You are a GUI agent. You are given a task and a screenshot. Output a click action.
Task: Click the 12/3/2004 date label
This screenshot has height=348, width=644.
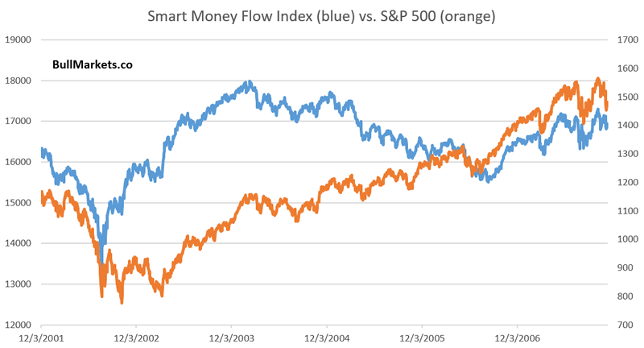point(326,338)
